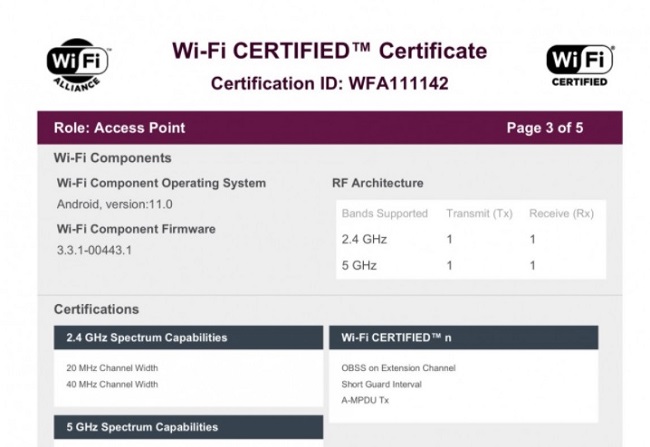Select the Android, version:11.0 value

point(115,204)
